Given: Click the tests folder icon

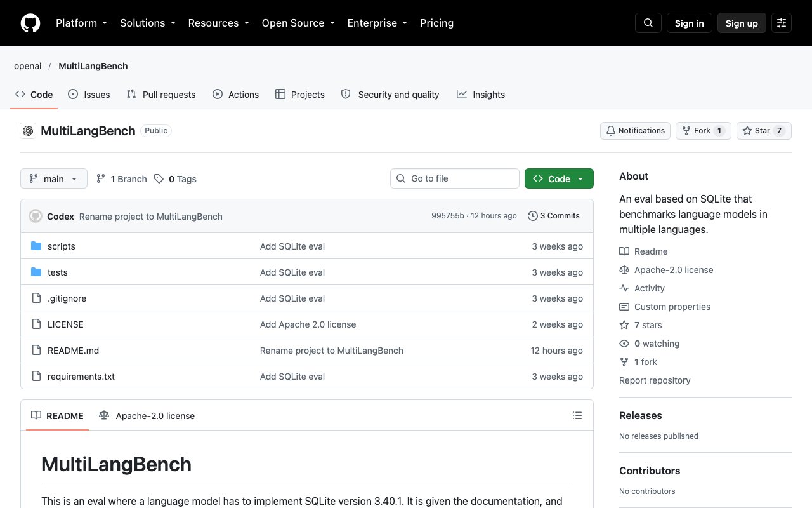Looking at the screenshot, I should point(36,272).
